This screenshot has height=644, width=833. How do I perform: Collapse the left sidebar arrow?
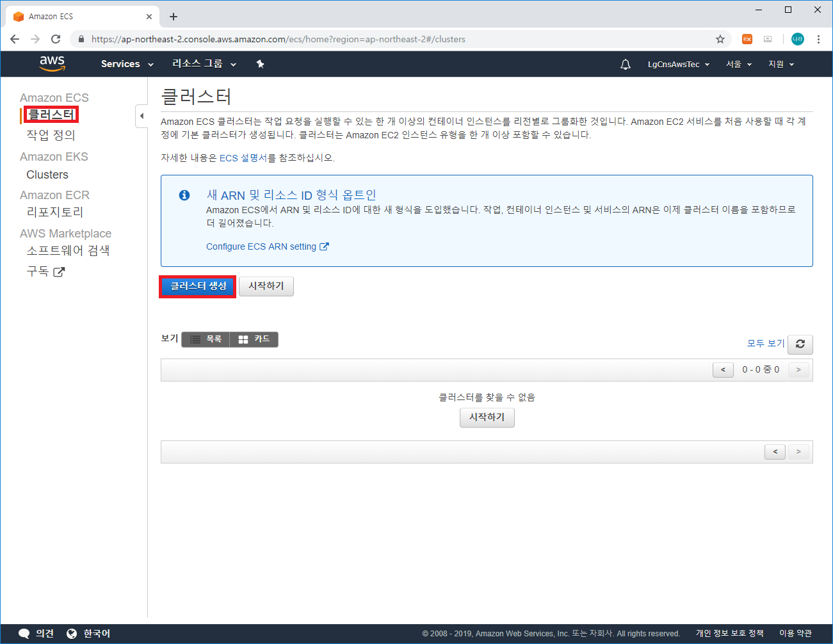coord(142,116)
